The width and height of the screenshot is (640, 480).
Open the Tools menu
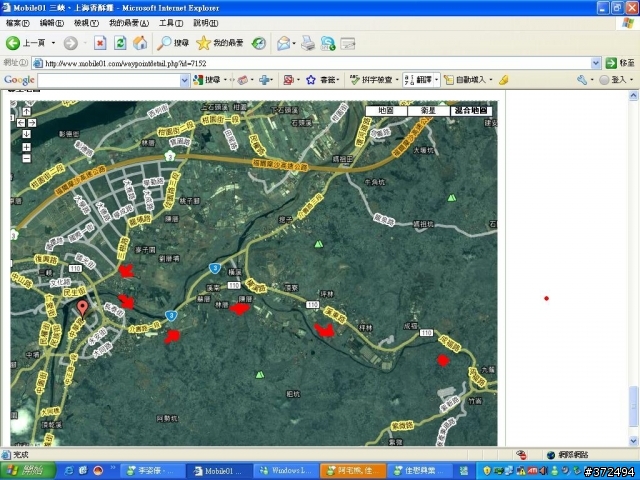[171, 23]
